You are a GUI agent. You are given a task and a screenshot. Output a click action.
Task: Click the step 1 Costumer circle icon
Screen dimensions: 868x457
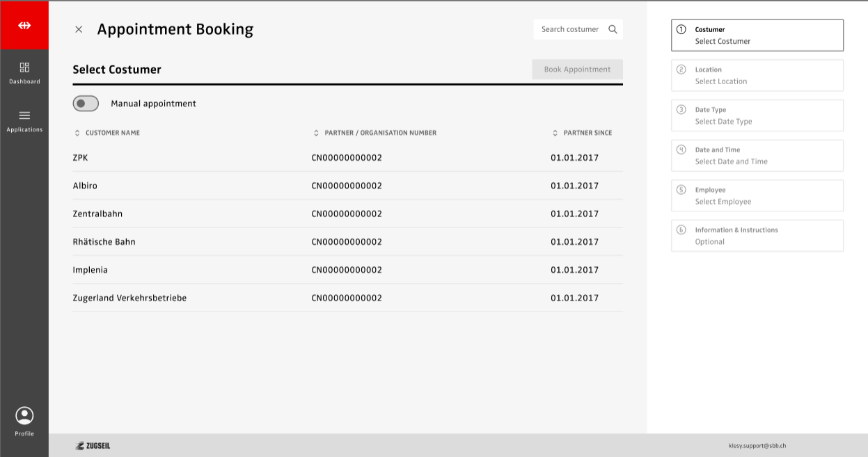(x=681, y=29)
